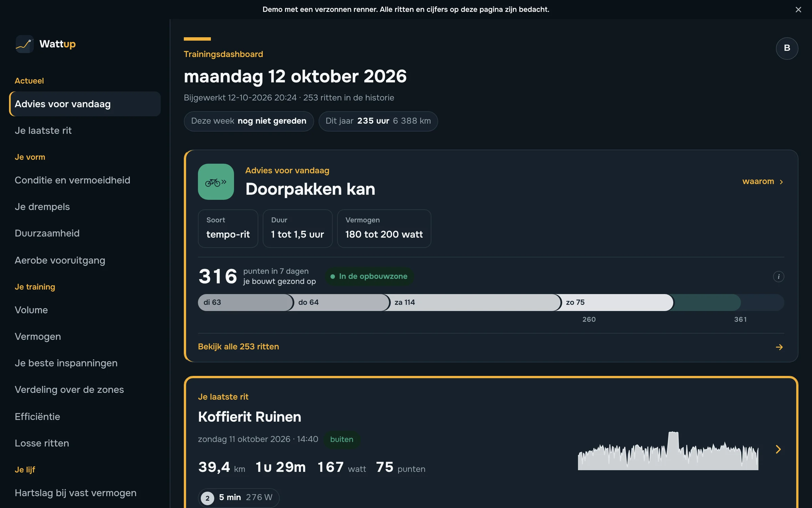The image size is (812, 508).
Task: Click the Dit jaar 235 uur pill
Action: [x=378, y=121]
